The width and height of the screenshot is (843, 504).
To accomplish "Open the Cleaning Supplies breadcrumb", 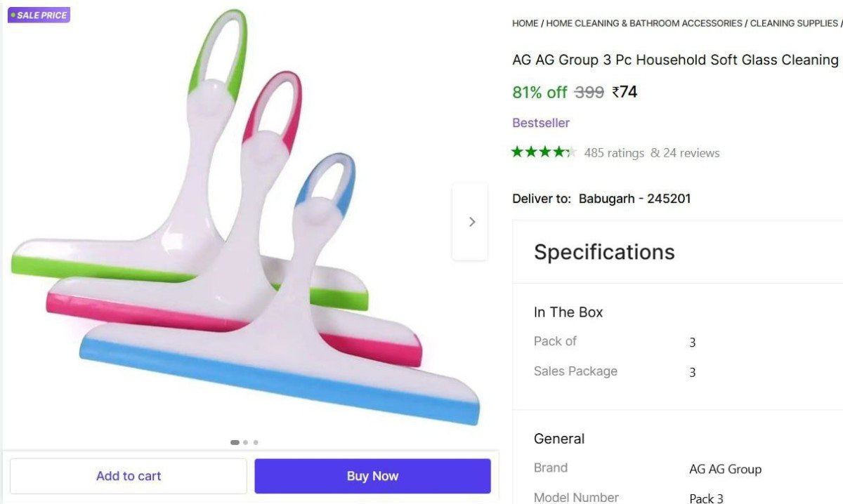I will (793, 23).
